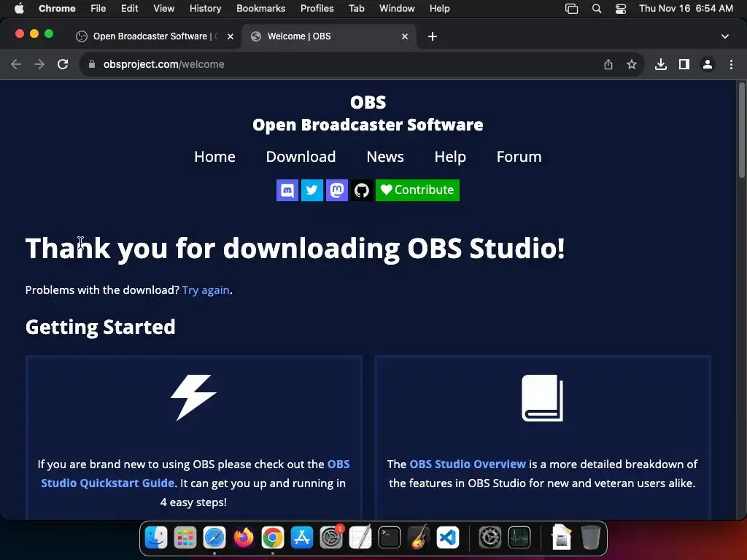Open TextEdit from the Dock
Image resolution: width=747 pixels, height=560 pixels.
360,538
